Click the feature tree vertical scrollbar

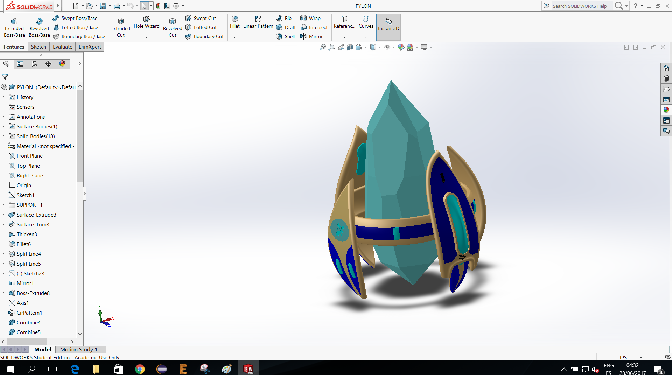[80, 136]
